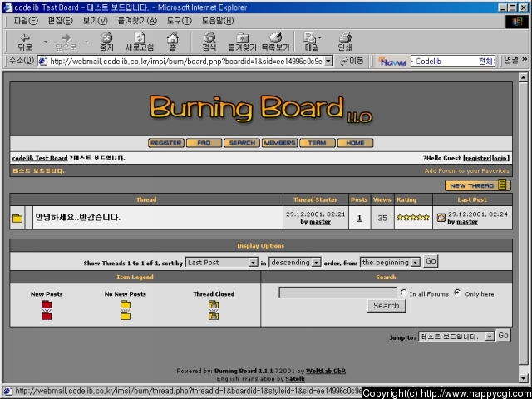Open the 'the beginning' date range dropdown
Image resolution: width=532 pixels, height=399 pixels.
tap(390, 263)
